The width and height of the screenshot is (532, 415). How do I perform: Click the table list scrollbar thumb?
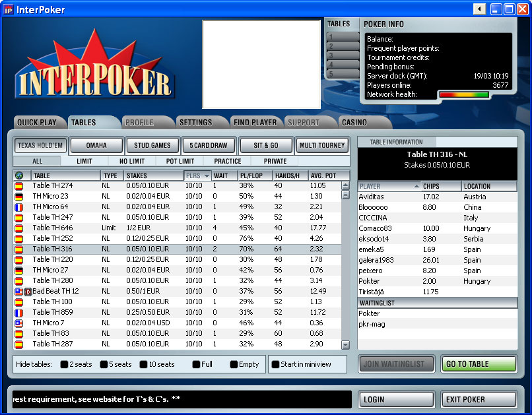(x=345, y=195)
